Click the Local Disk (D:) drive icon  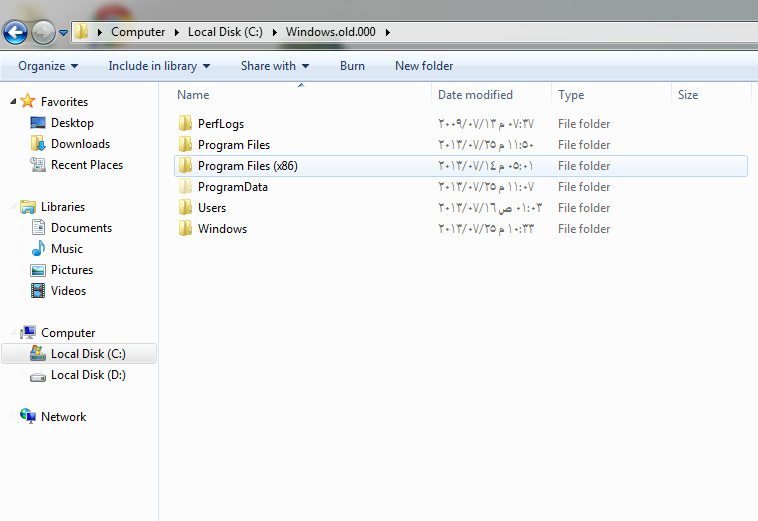tap(38, 376)
